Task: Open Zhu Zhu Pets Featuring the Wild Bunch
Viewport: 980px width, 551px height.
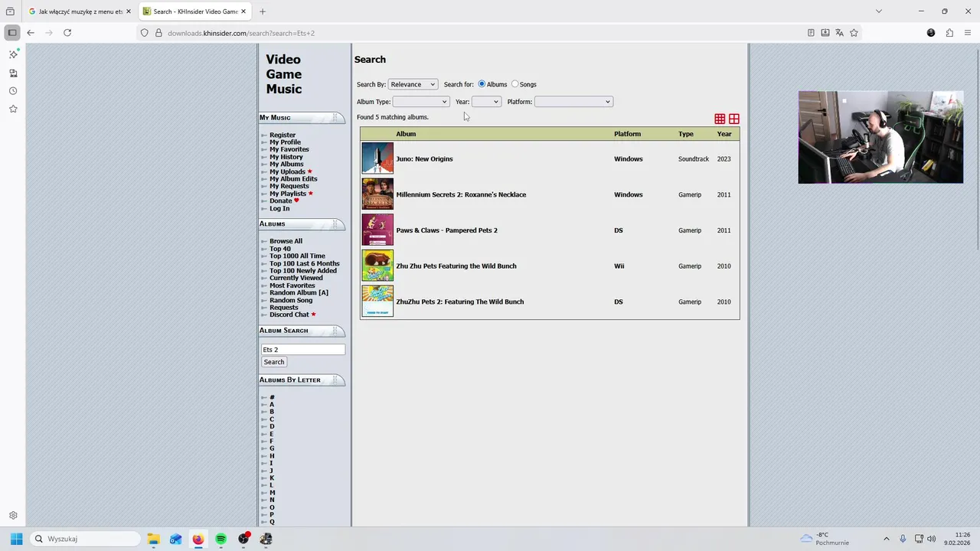Action: tap(456, 266)
